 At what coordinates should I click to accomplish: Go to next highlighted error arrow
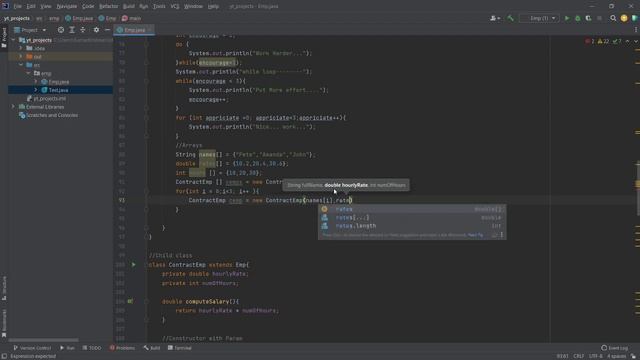coord(635,41)
